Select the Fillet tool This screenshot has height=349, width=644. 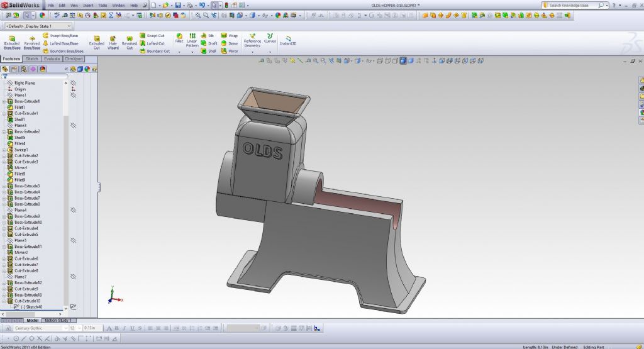179,38
